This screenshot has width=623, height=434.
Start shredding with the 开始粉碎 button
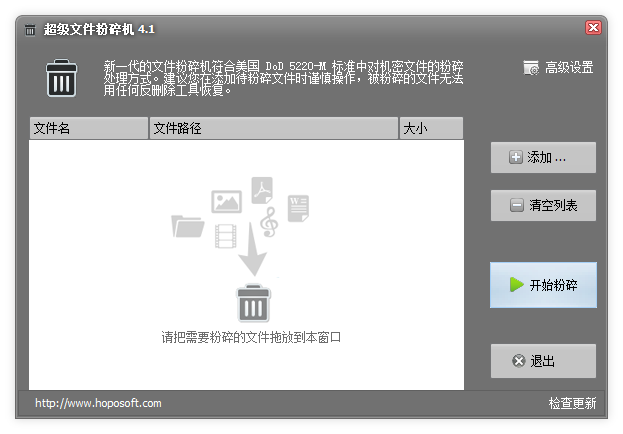click(x=543, y=285)
